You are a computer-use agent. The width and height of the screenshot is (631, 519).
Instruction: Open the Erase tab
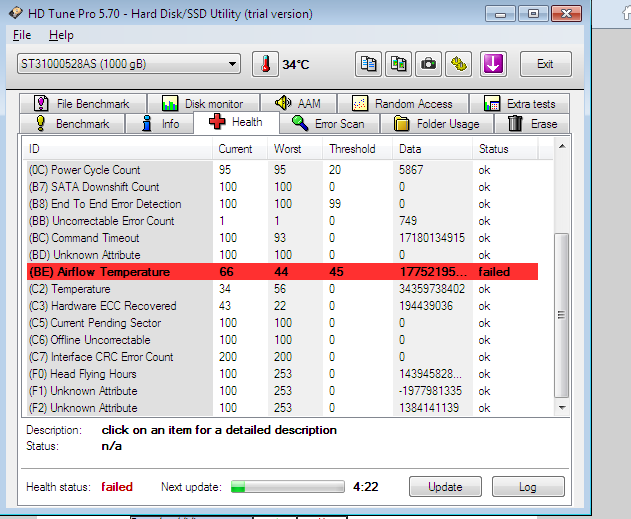pyautogui.click(x=532, y=124)
